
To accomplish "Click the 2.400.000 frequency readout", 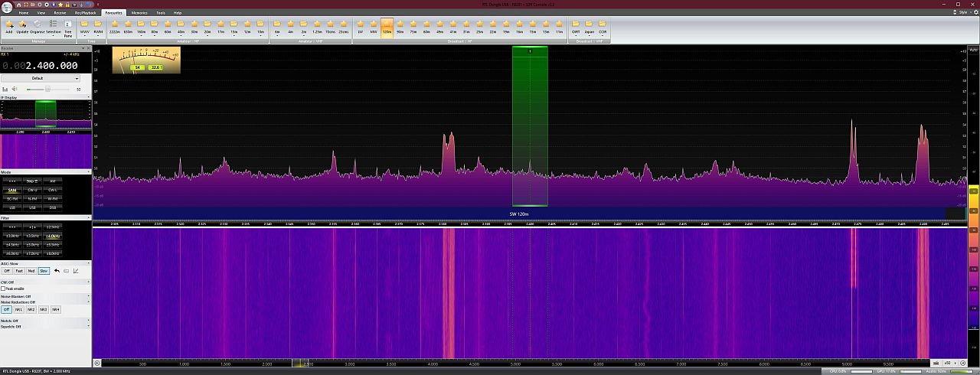I will pyautogui.click(x=51, y=66).
